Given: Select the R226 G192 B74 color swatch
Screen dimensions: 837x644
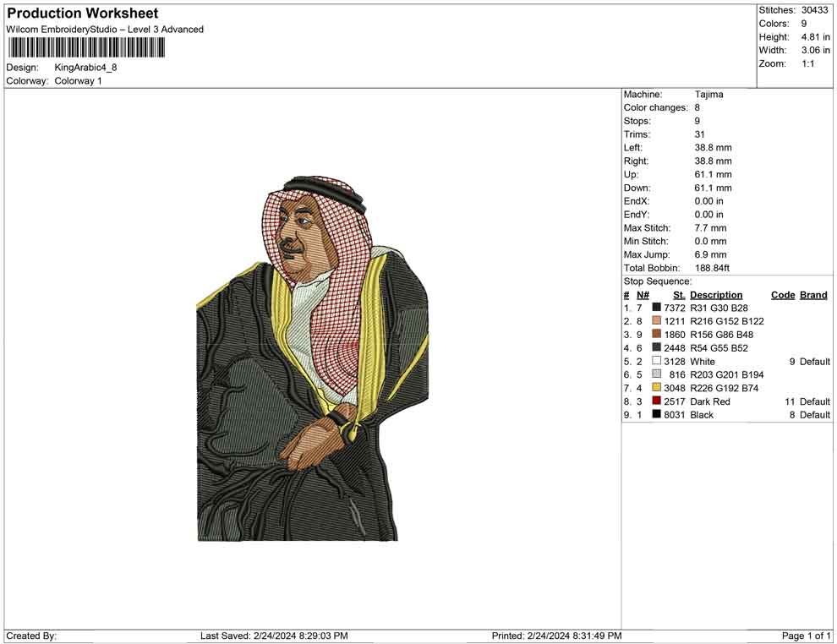Looking at the screenshot, I should [657, 387].
